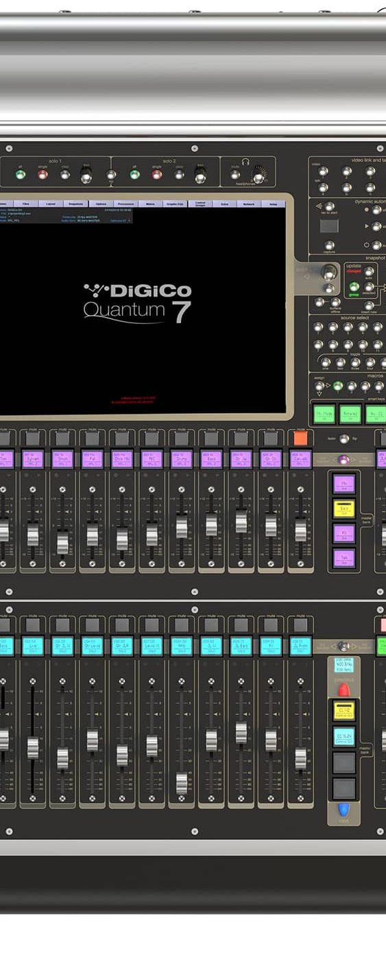Viewport: 386px width, 980px height.
Task: Select the cyan 'Live' channel display
Action: pyautogui.click(x=32, y=646)
